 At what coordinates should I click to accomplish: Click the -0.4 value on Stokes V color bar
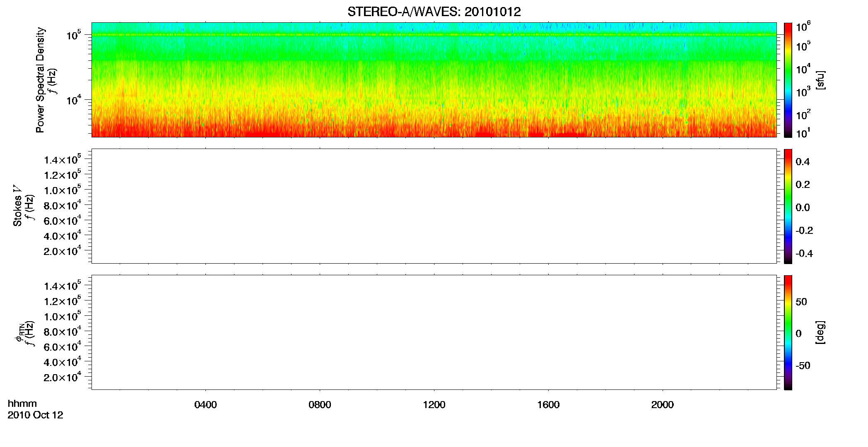coord(804,254)
